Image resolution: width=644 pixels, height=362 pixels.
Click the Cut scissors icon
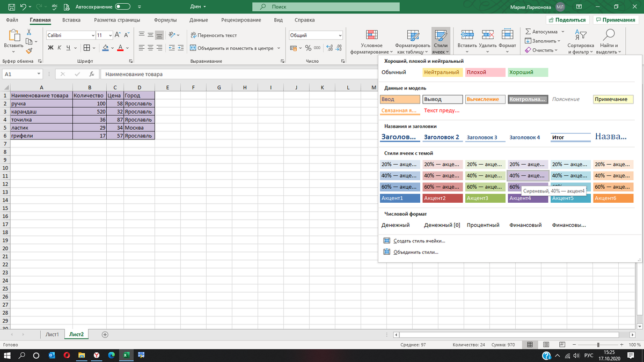click(x=29, y=32)
